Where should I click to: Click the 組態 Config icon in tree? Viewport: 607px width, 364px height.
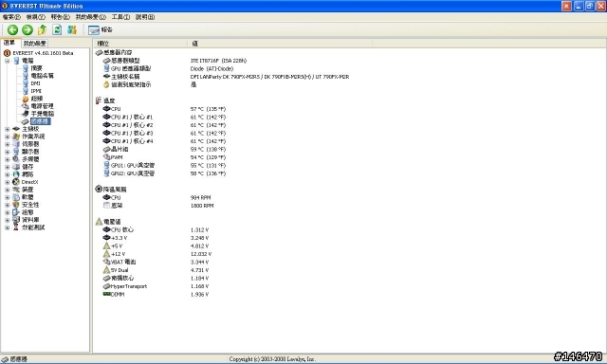(16, 212)
